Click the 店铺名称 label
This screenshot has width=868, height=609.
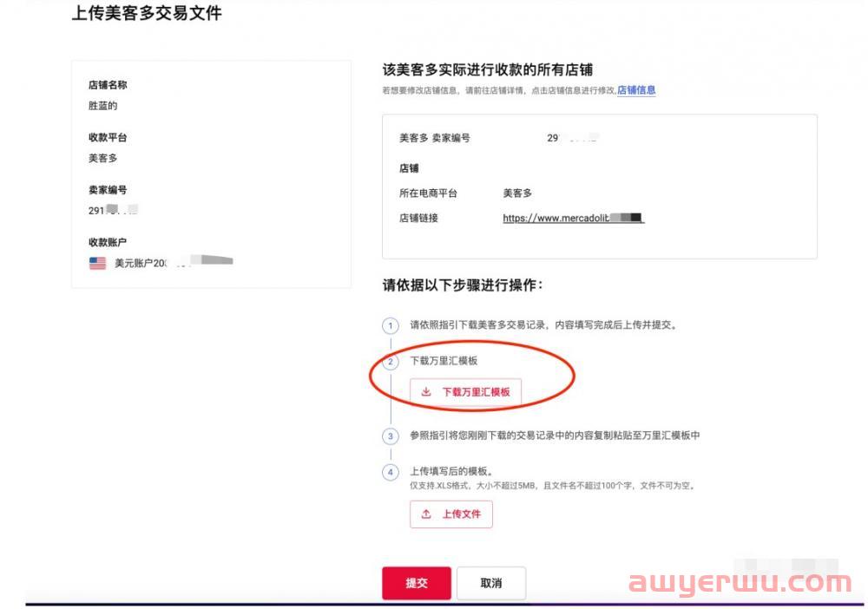[108, 85]
